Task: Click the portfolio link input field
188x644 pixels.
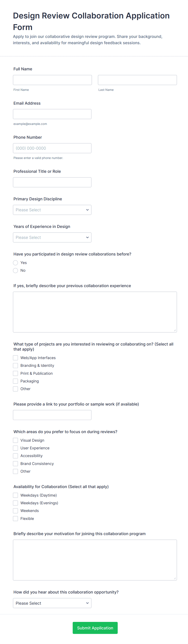Action: coord(52,415)
